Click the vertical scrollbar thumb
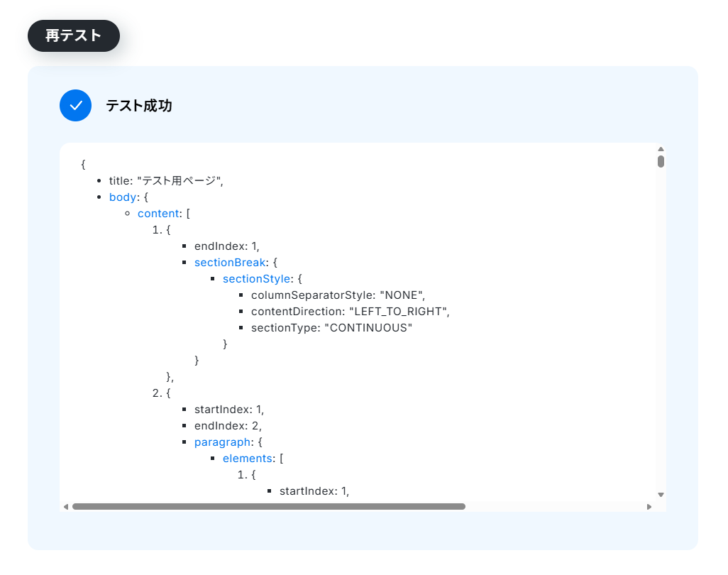The height and width of the screenshot is (575, 728). tap(661, 161)
